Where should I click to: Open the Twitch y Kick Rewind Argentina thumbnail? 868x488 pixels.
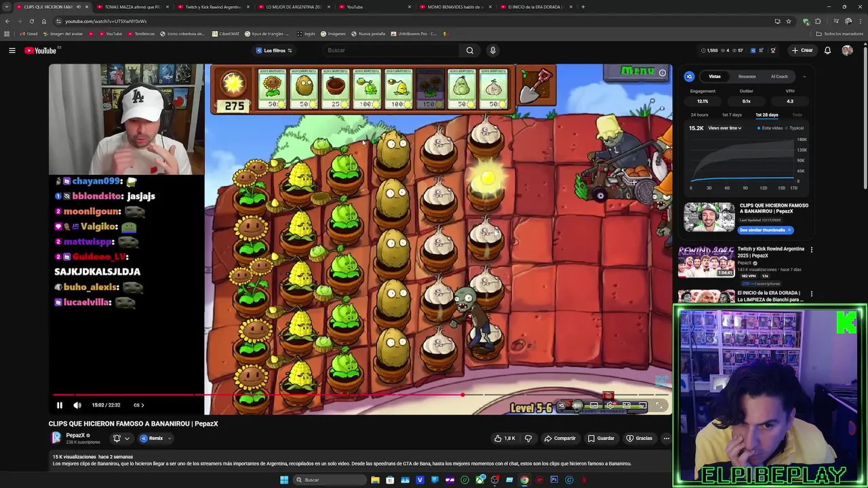(x=706, y=262)
